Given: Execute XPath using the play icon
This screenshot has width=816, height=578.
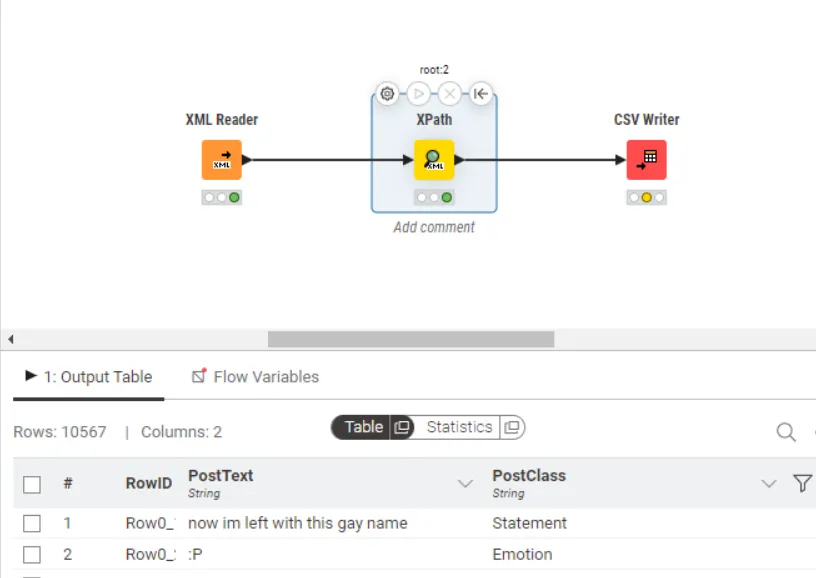Looking at the screenshot, I should coord(418,93).
